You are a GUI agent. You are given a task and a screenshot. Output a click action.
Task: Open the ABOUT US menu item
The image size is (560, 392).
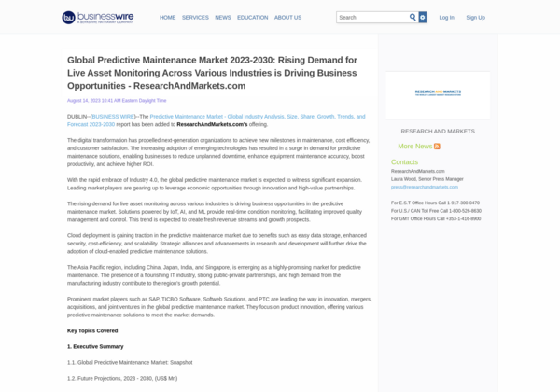pos(287,18)
